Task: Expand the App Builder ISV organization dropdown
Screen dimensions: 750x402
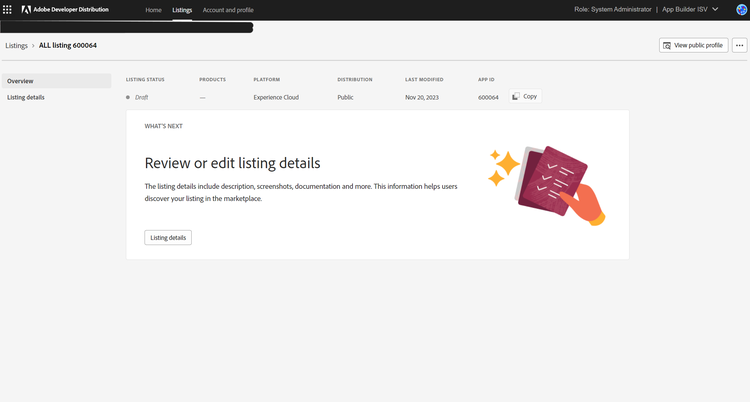Action: click(x=690, y=9)
